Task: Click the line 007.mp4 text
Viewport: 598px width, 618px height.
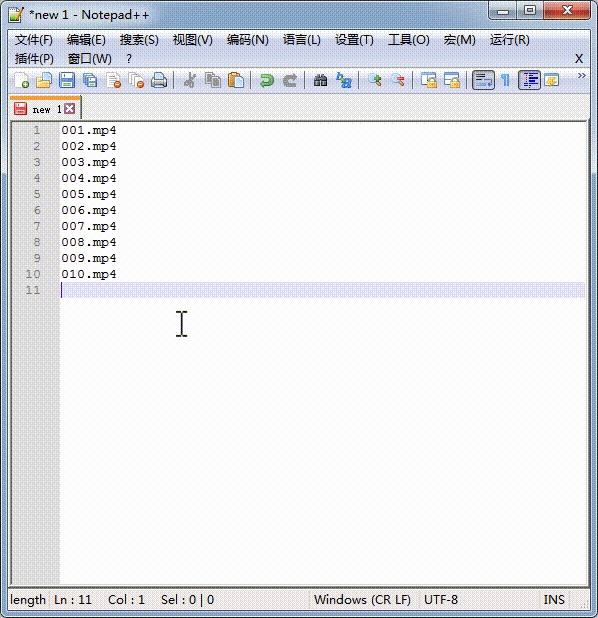Action: pos(89,226)
